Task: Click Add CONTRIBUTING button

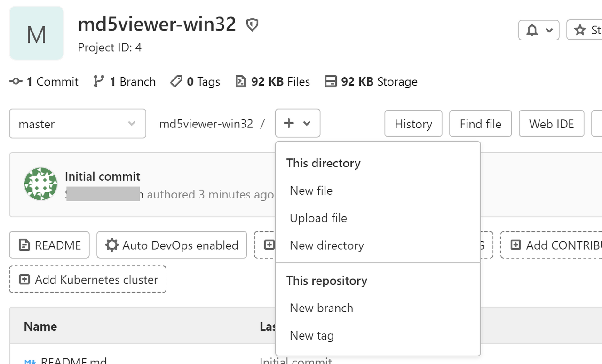Action: coord(551,245)
